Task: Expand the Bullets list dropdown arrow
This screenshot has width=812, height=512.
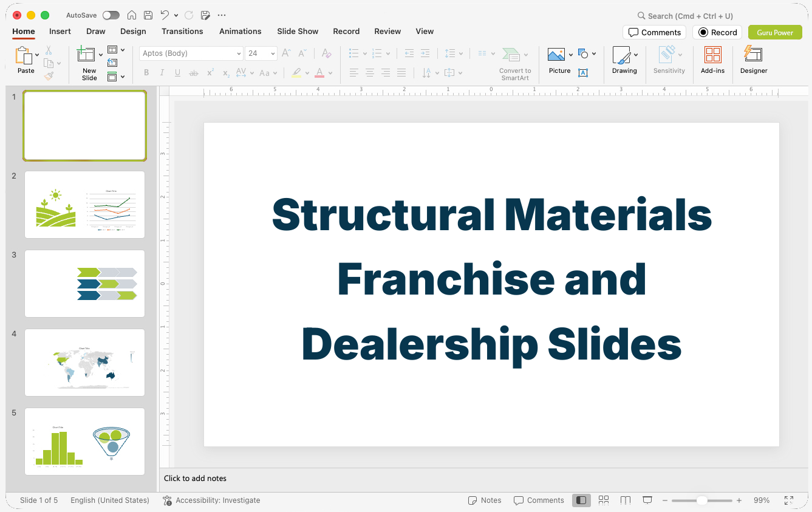Action: pos(365,53)
